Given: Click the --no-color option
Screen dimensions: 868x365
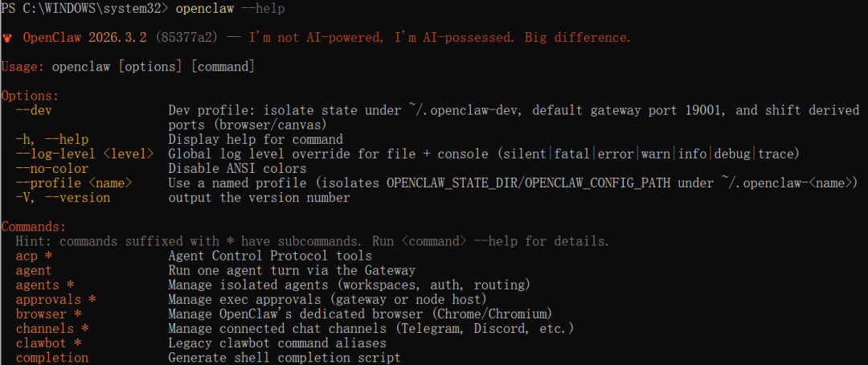Looking at the screenshot, I should pos(52,168).
